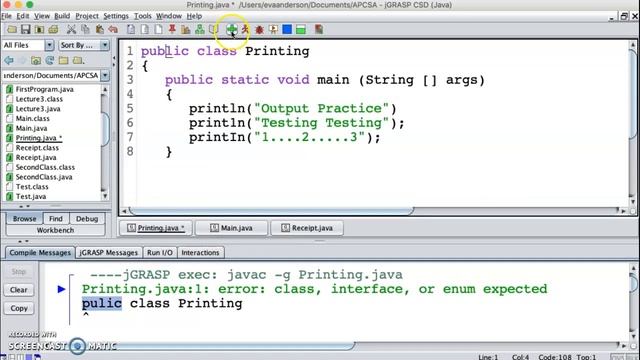
Task: Compile the program with the green plus icon
Action: coord(231,29)
